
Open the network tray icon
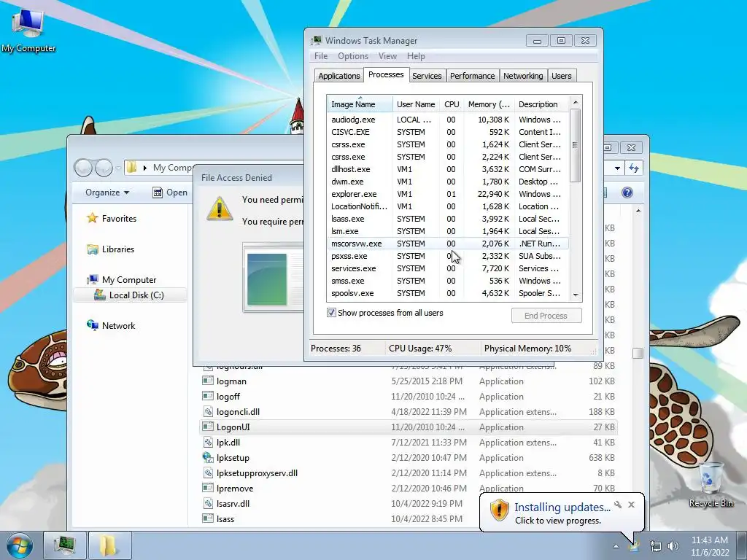[x=656, y=546]
